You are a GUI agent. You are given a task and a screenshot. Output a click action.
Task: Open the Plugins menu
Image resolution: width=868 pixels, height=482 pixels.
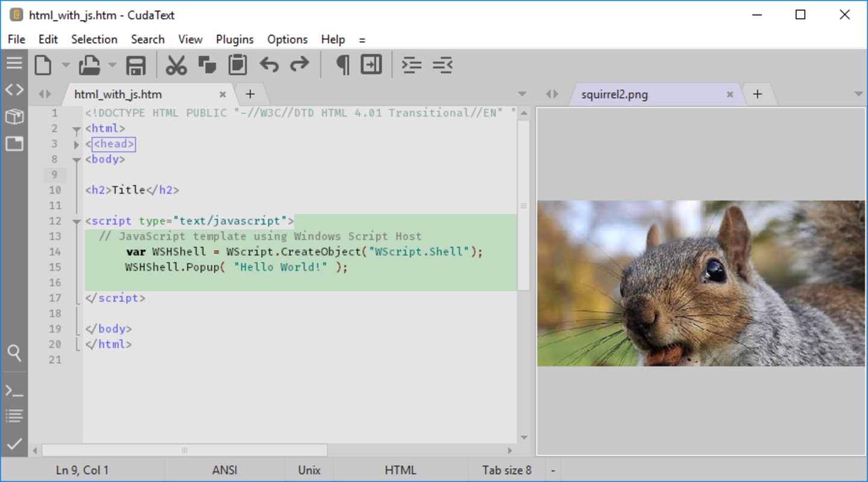pos(234,39)
